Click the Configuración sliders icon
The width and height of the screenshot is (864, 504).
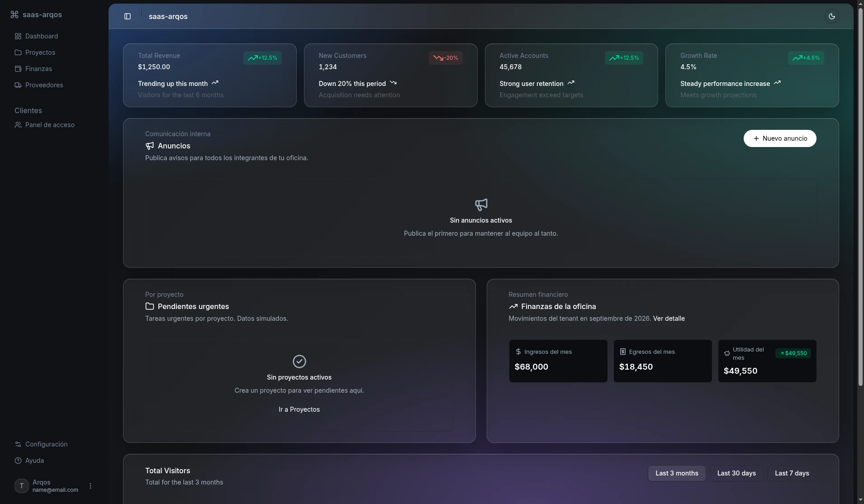tap(18, 444)
